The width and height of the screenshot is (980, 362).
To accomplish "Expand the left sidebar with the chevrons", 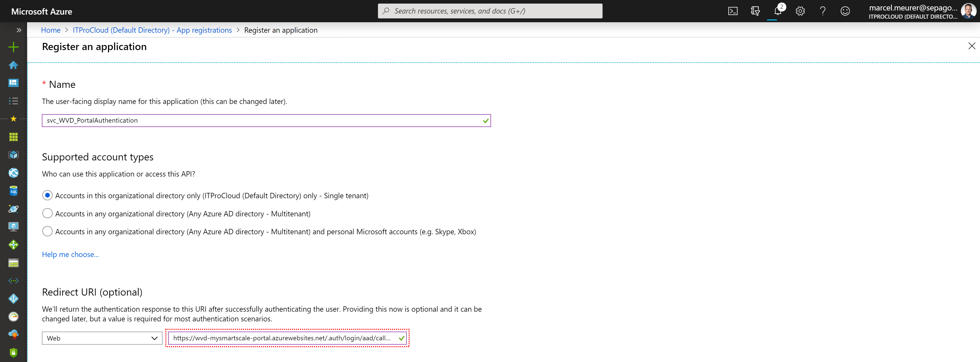I will pyautogui.click(x=19, y=30).
